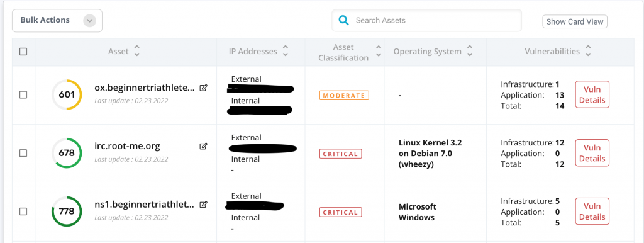Open Vuln Details for ox.beginnertriathlete
Viewport: 644px width, 243px height.
pos(592,94)
